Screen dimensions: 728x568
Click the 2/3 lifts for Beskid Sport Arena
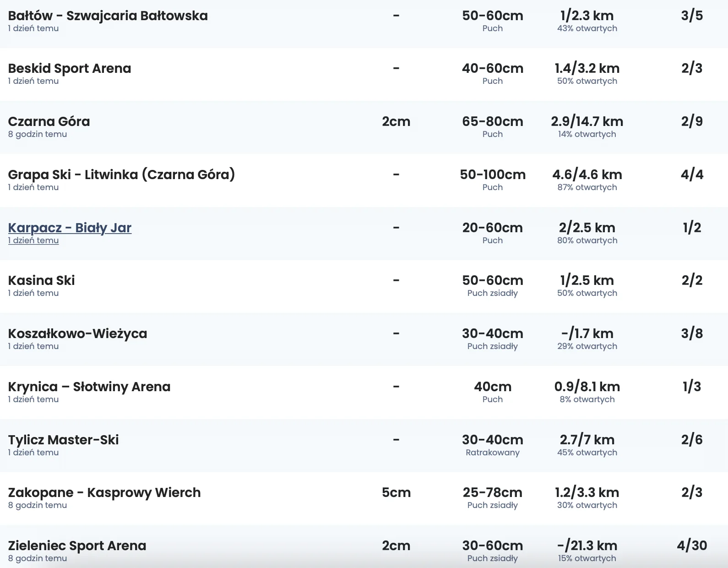[692, 68]
